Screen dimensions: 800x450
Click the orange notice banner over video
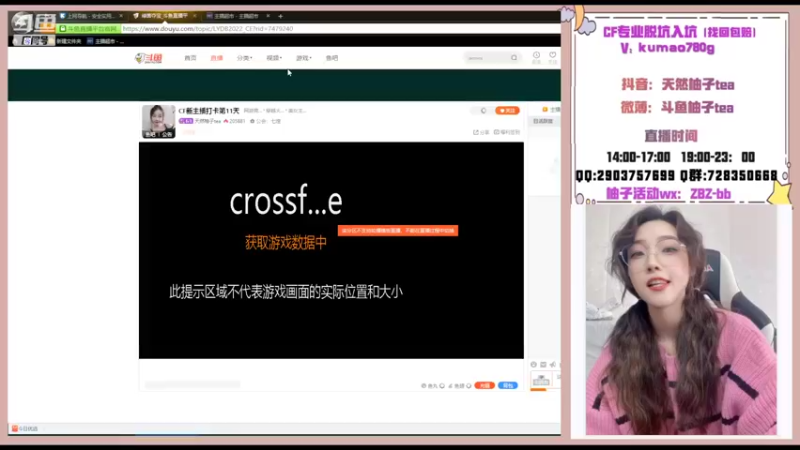coord(398,231)
